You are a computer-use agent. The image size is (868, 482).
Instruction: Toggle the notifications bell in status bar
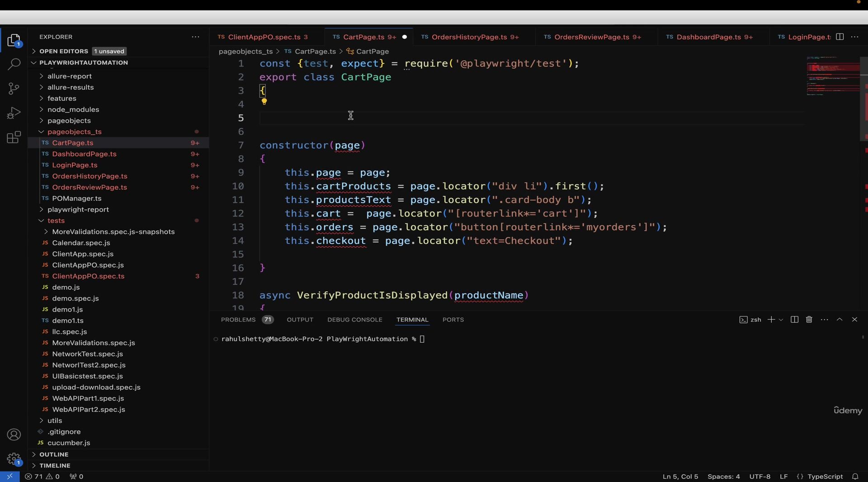[855, 477]
